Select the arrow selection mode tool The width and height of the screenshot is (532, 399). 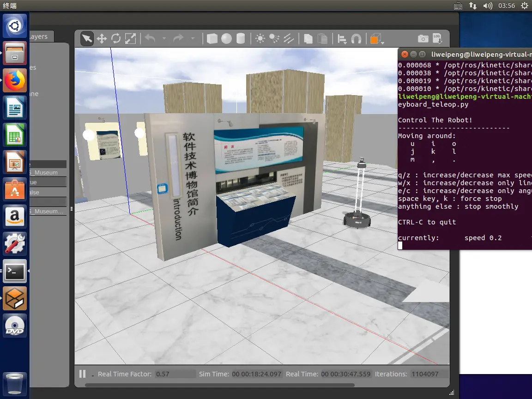point(87,39)
